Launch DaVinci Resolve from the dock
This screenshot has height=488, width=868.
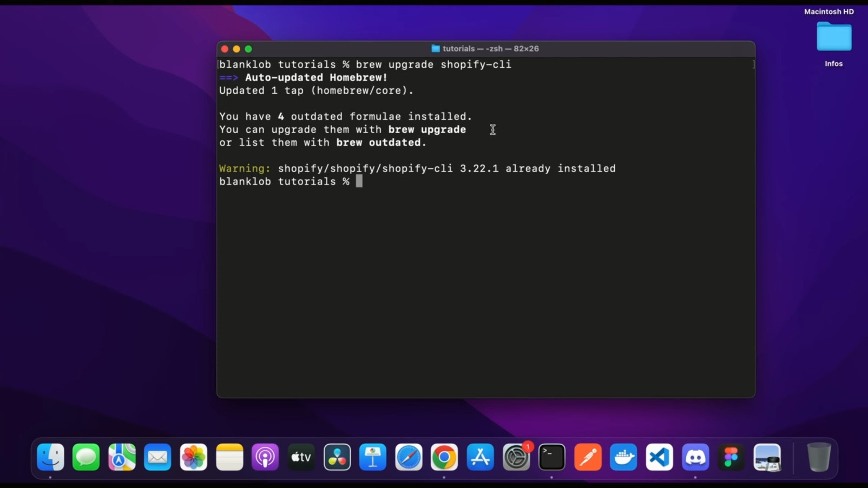click(337, 457)
